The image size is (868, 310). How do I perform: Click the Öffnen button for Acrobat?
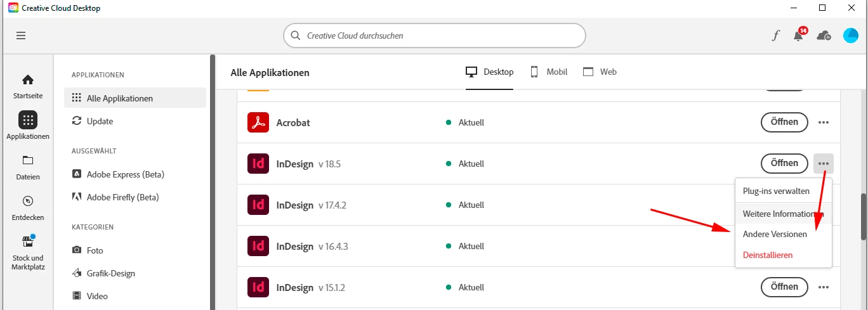[784, 122]
